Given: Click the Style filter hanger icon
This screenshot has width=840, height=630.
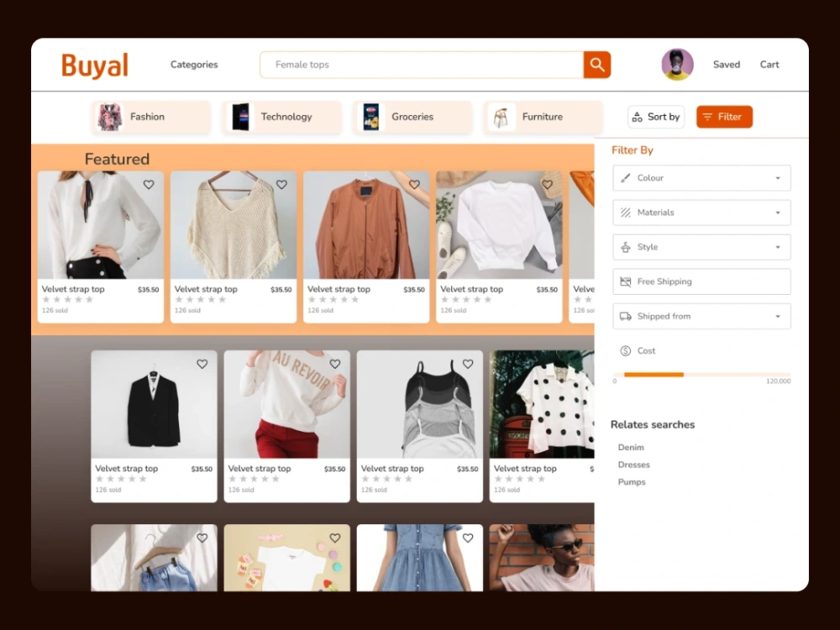Looking at the screenshot, I should pos(625,247).
